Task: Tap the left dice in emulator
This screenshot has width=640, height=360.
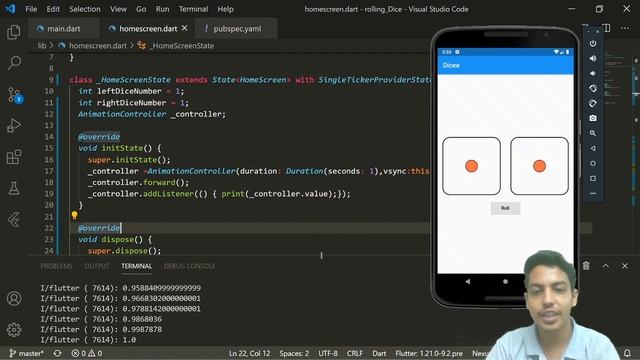Action: 471,166
